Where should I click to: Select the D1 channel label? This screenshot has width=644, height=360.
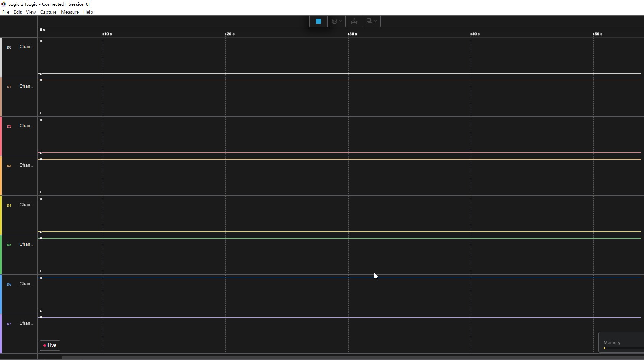click(9, 87)
